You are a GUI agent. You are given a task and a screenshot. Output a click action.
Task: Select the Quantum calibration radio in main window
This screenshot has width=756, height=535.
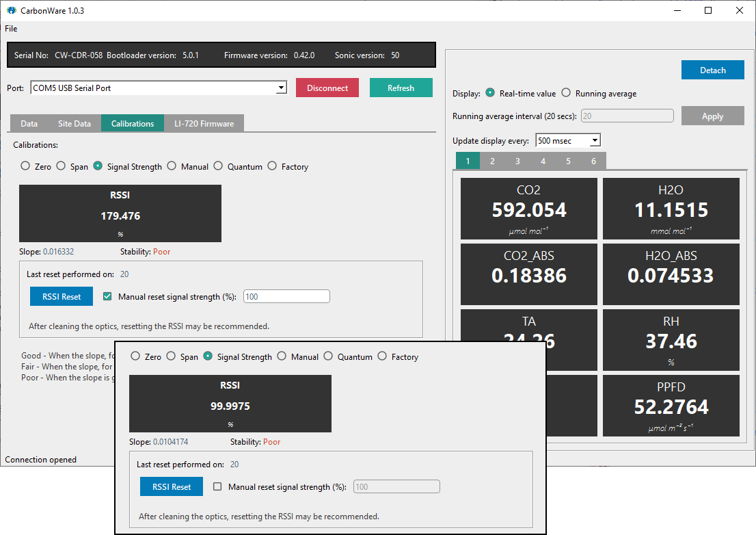coord(219,166)
